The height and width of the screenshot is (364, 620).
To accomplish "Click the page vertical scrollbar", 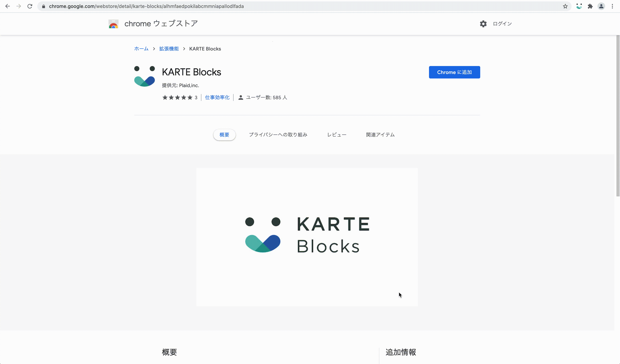I will tap(618, 115).
